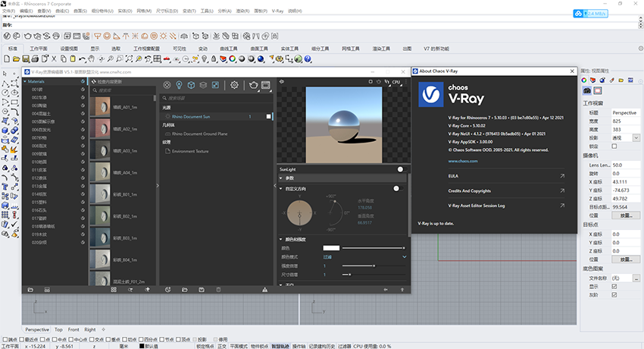Click the scene search field in Asset Editor
The width and height of the screenshot is (644, 349).
coord(216,98)
